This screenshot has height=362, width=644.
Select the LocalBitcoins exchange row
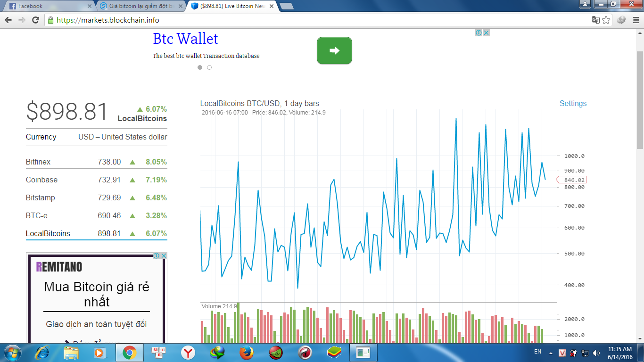click(97, 234)
